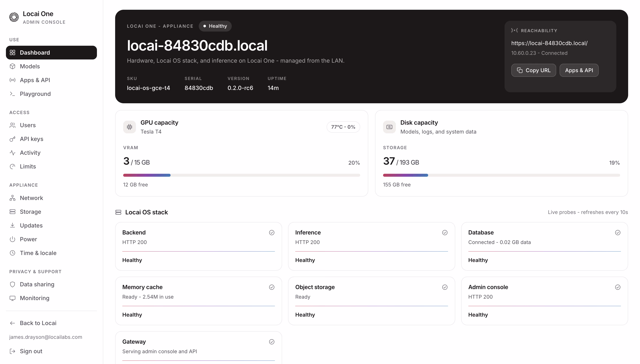Click the Memory cache check icon
The width and height of the screenshot is (640, 364).
point(272,287)
